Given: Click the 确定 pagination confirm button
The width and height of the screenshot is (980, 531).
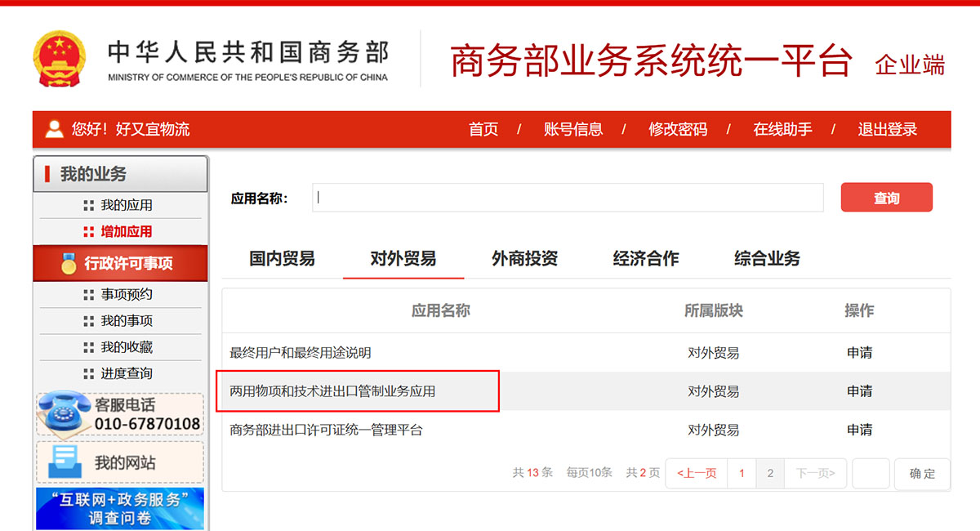Looking at the screenshot, I should (x=922, y=473).
